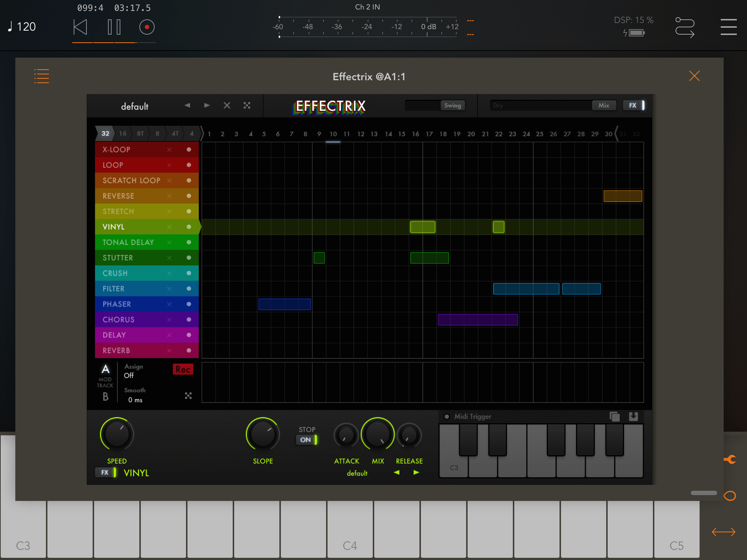
Task: Click the copy icon above mini keyboard
Action: 614,416
